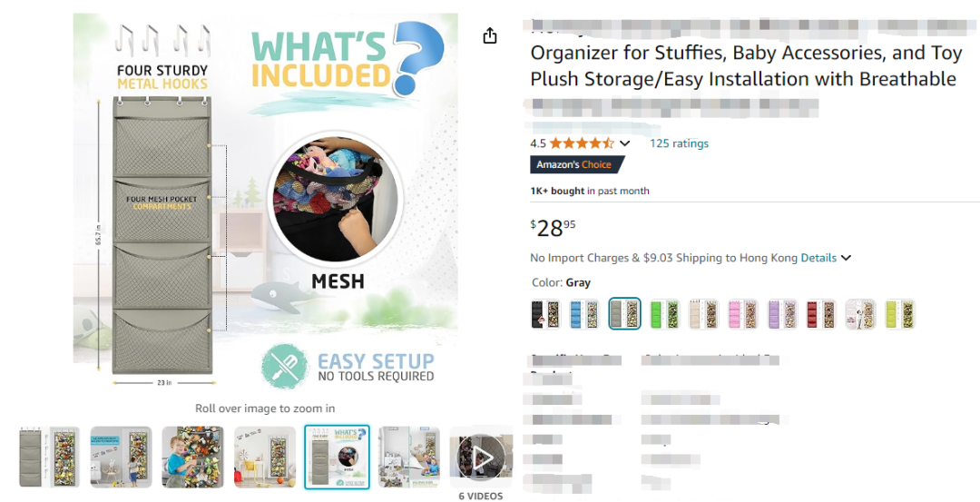Select the red color swatch
Image resolution: width=980 pixels, height=502 pixels.
(x=821, y=314)
